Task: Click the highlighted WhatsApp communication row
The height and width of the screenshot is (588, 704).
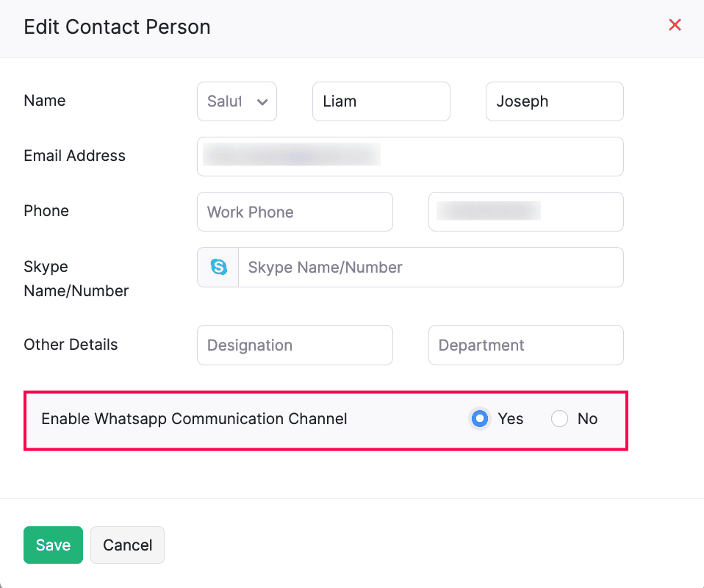Action: click(326, 419)
